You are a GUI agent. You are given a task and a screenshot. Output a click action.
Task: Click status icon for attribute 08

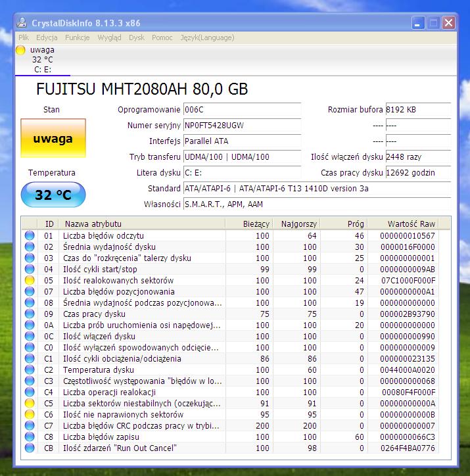click(30, 302)
